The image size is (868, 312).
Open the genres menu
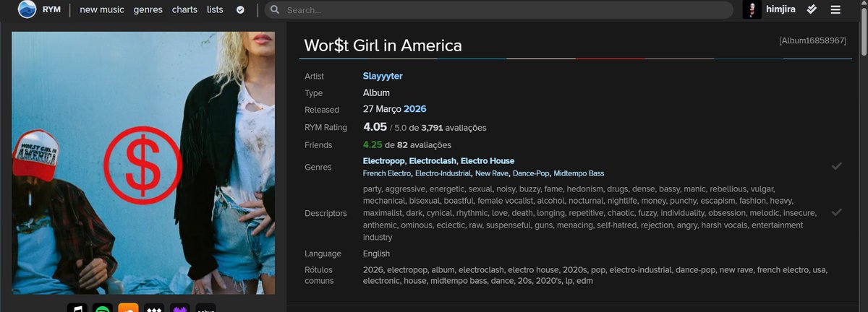[x=148, y=10]
